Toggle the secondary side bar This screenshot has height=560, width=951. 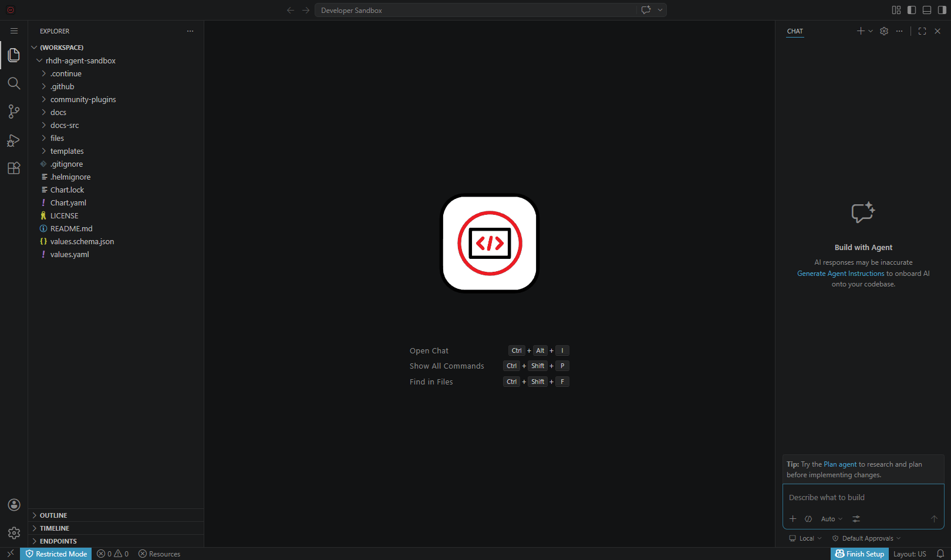click(x=942, y=10)
